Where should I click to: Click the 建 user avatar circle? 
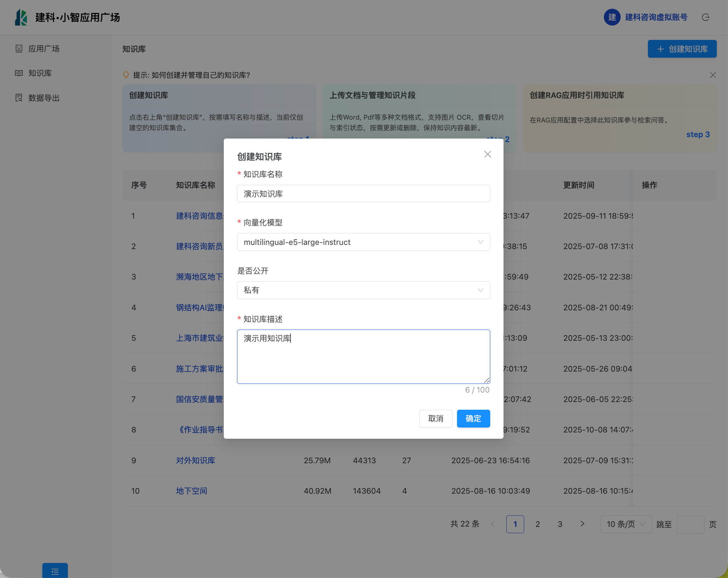tap(612, 17)
